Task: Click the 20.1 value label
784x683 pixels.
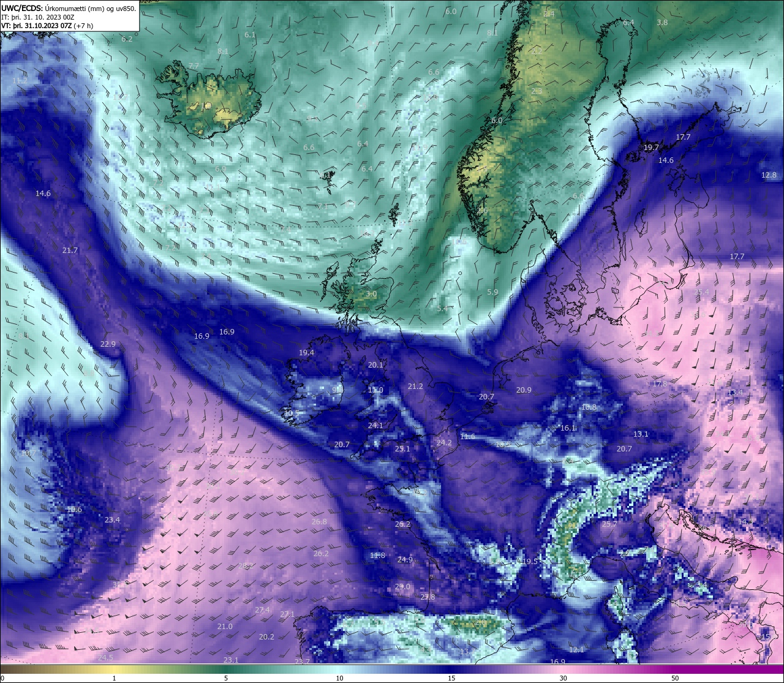Action: pyautogui.click(x=375, y=365)
